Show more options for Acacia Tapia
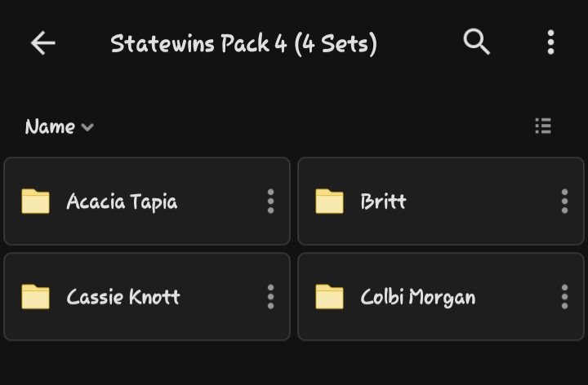The image size is (588, 385). pyautogui.click(x=271, y=201)
